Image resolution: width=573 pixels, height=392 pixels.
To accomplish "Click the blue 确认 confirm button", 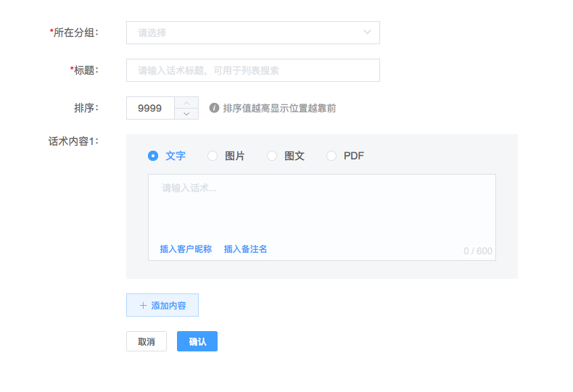I will pos(197,341).
